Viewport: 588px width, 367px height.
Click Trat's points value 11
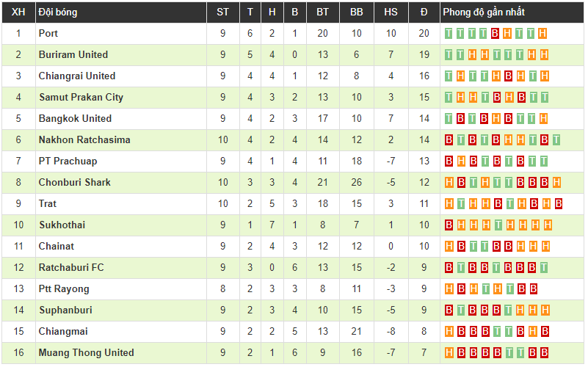point(424,203)
